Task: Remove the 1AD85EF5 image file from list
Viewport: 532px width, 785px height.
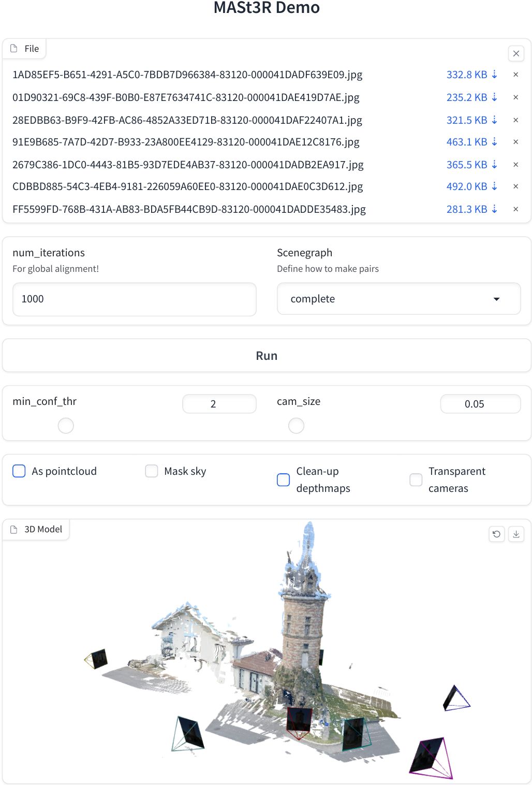Action: [x=515, y=75]
